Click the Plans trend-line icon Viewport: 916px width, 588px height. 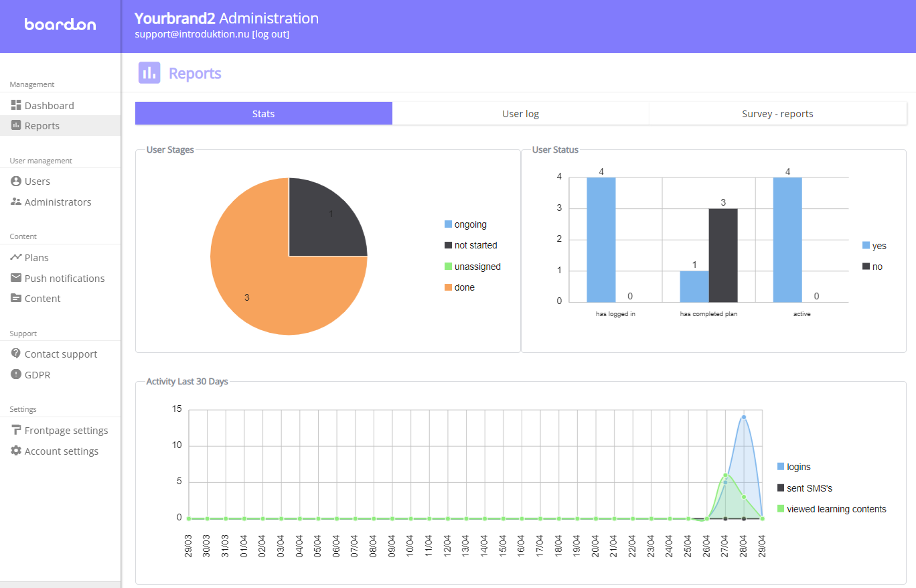(16, 257)
